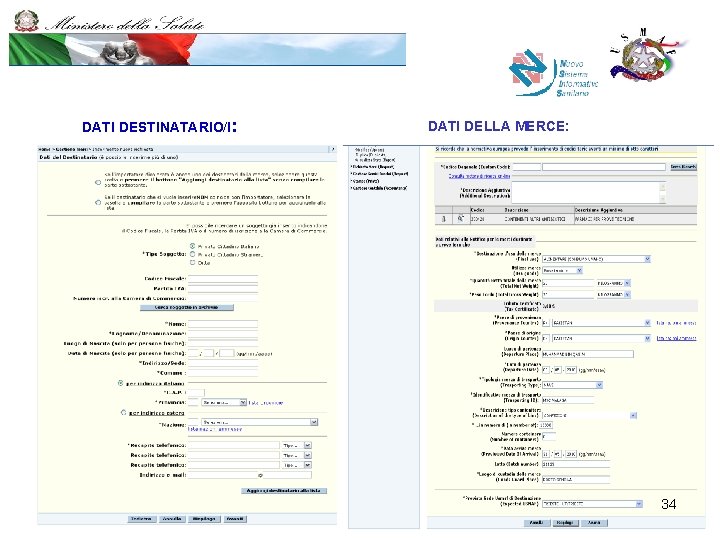Image resolution: width=720 pixels, height=540 pixels.
Task: Click Avanti button below the recipient form
Action: [235, 519]
